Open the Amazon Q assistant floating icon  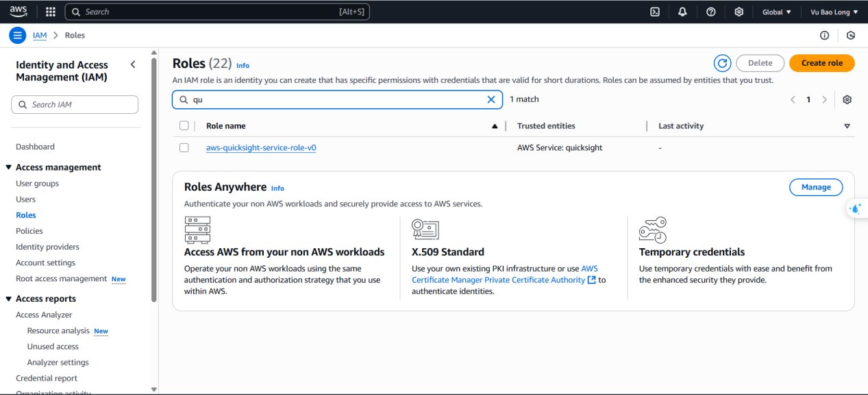click(856, 208)
